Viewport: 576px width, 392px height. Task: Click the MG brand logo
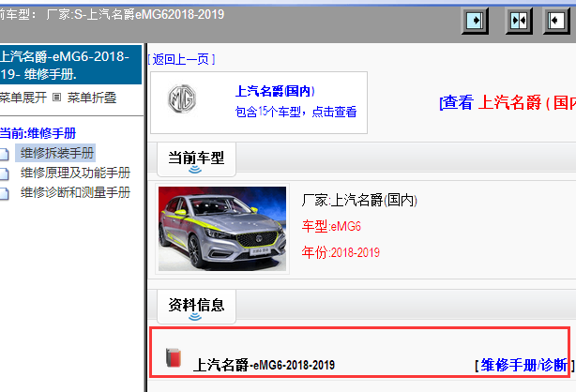click(182, 98)
